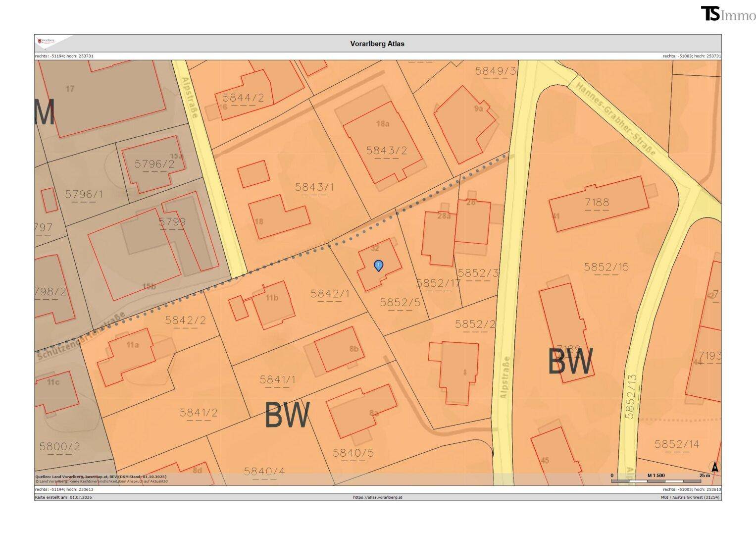Image resolution: width=756 pixels, height=535 pixels.
Task: Select parcel label 5843/1
Action: coord(314,187)
